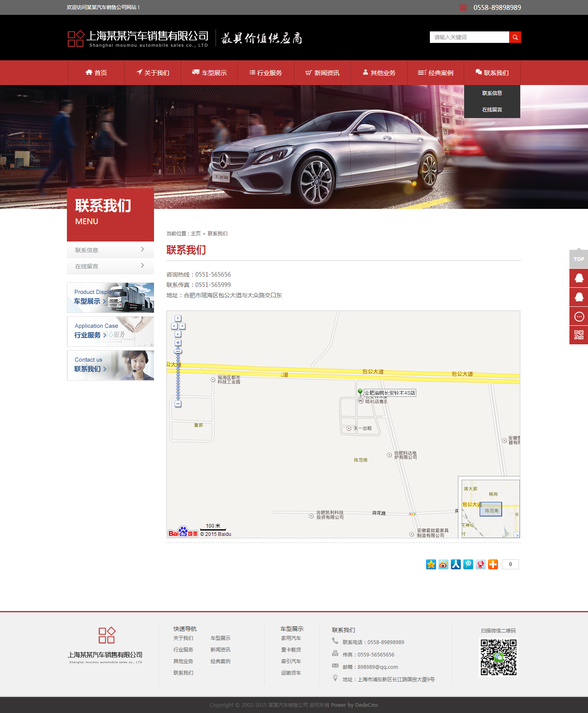Open QR code icon in floating sidebar
Viewport: 588px width, 713px height.
click(x=579, y=335)
